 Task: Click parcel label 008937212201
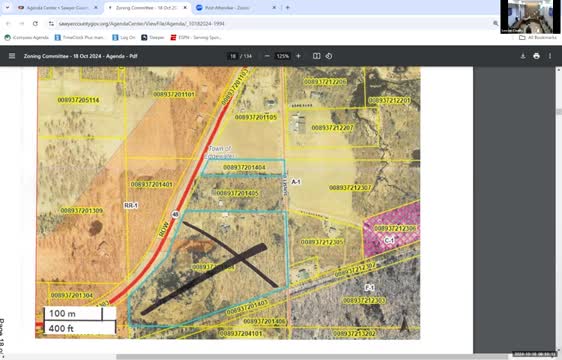(x=389, y=100)
